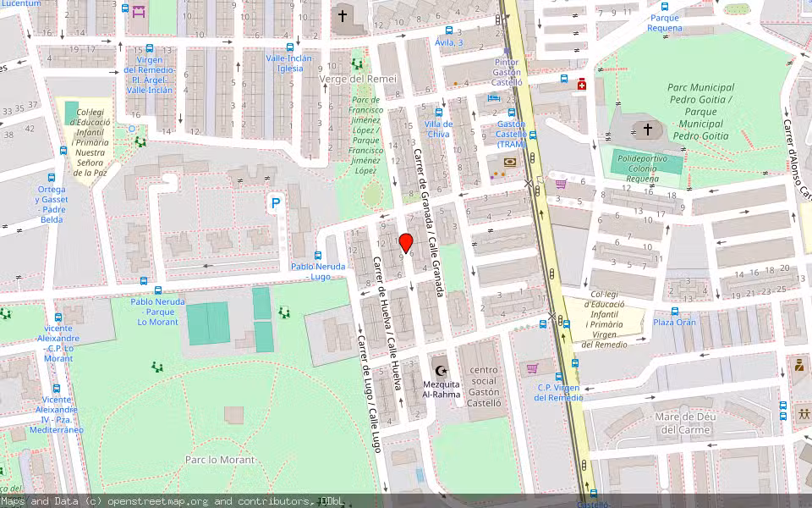Select the Gastón Castelló (TRAM) stop label

[x=511, y=135]
